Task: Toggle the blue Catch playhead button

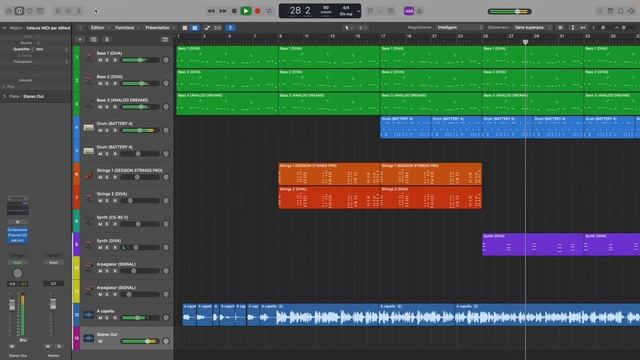Action: [231, 28]
